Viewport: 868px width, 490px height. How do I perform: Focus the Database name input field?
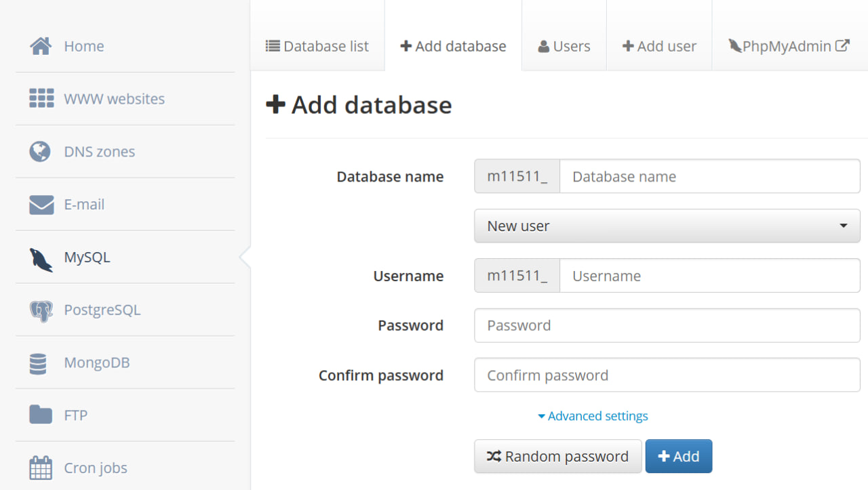point(709,177)
